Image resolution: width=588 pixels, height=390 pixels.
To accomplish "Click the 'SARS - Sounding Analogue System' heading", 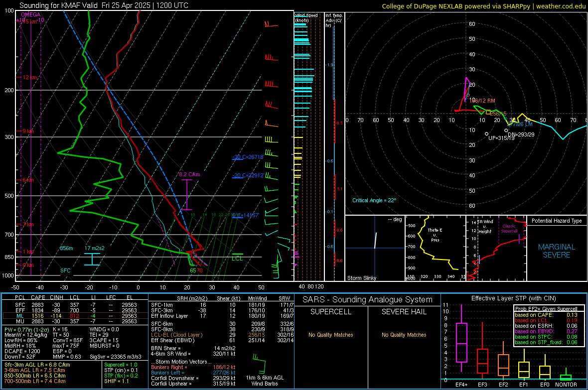I will coord(368,300).
